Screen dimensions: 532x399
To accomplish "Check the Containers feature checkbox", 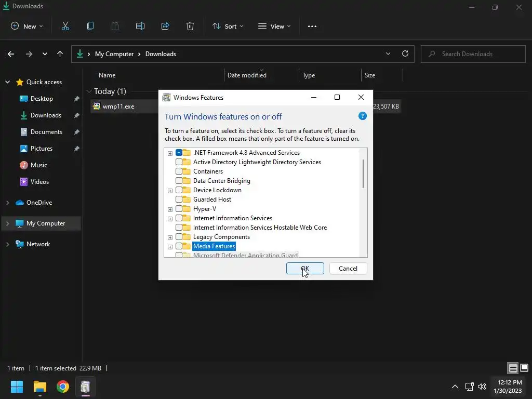I will tap(179, 171).
